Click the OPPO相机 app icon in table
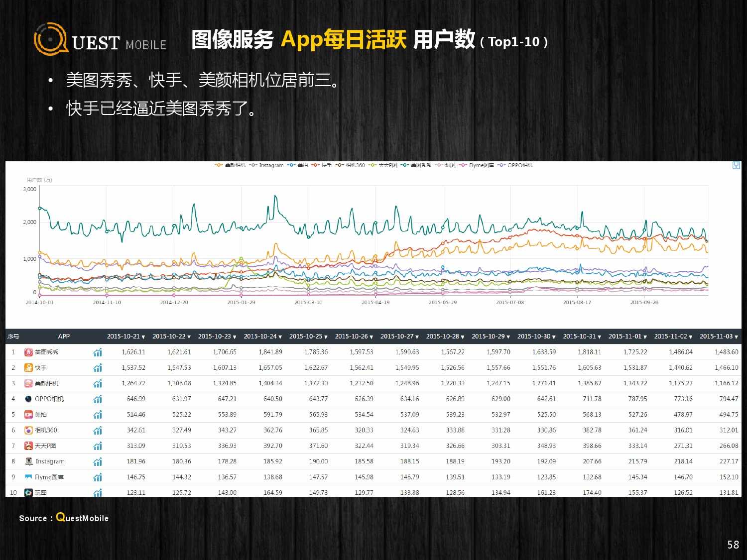The height and width of the screenshot is (560, 747). tap(29, 399)
